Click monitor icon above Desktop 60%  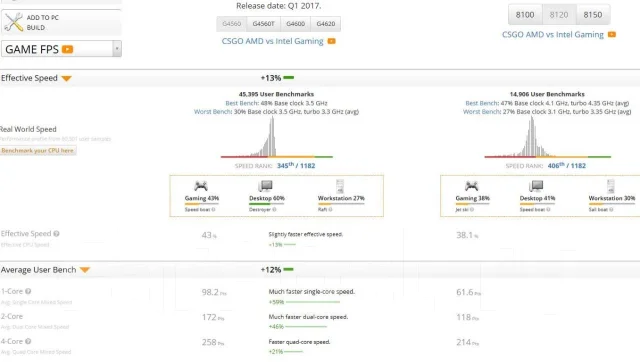tap(265, 186)
